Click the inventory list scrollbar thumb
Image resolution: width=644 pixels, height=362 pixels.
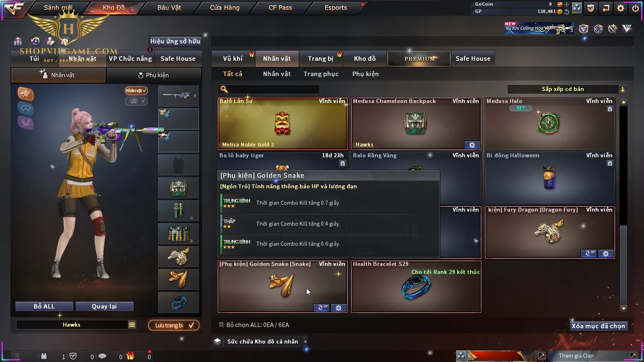pos(623,265)
